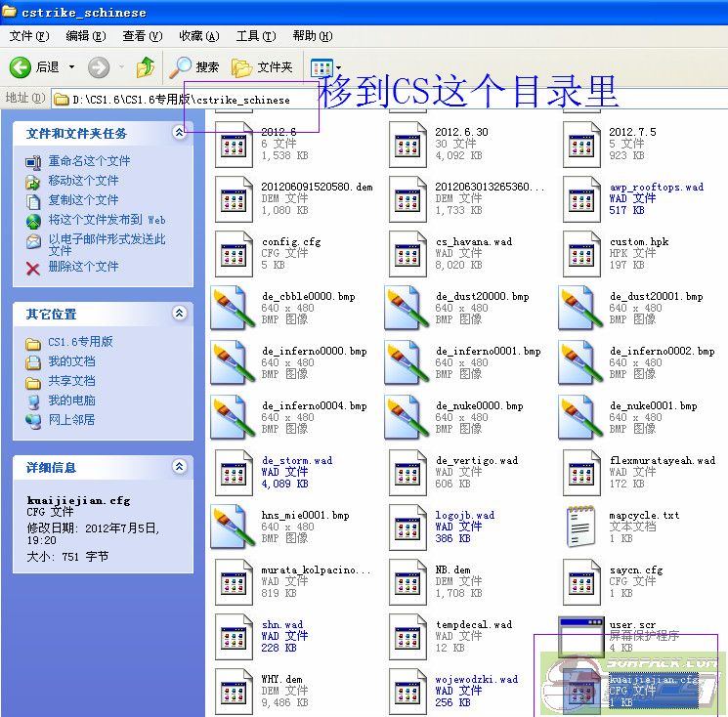The width and height of the screenshot is (728, 717).
Task: Click 重命名这个文件 task link
Action: tap(89, 161)
